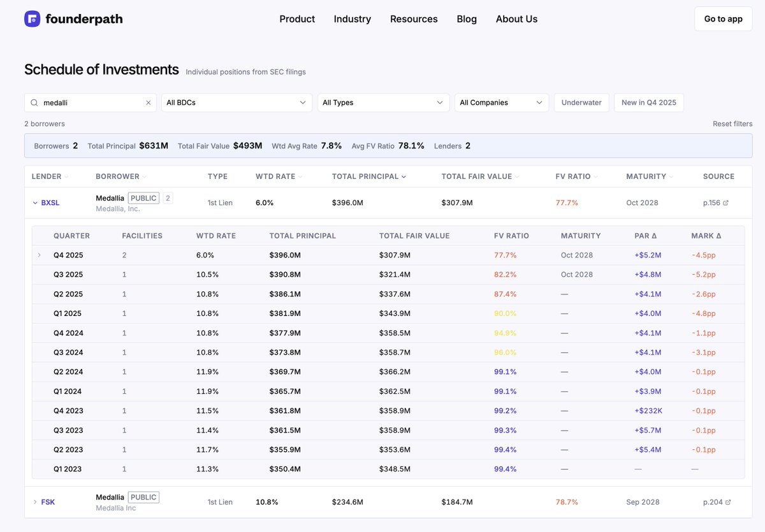Sort by Total Fair Value header

pyautogui.click(x=480, y=176)
